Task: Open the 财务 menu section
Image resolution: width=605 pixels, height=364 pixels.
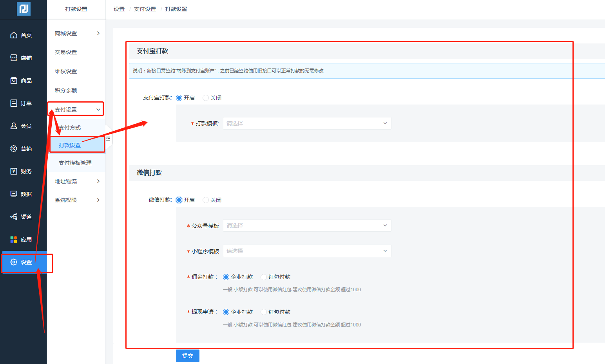Action: [24, 171]
